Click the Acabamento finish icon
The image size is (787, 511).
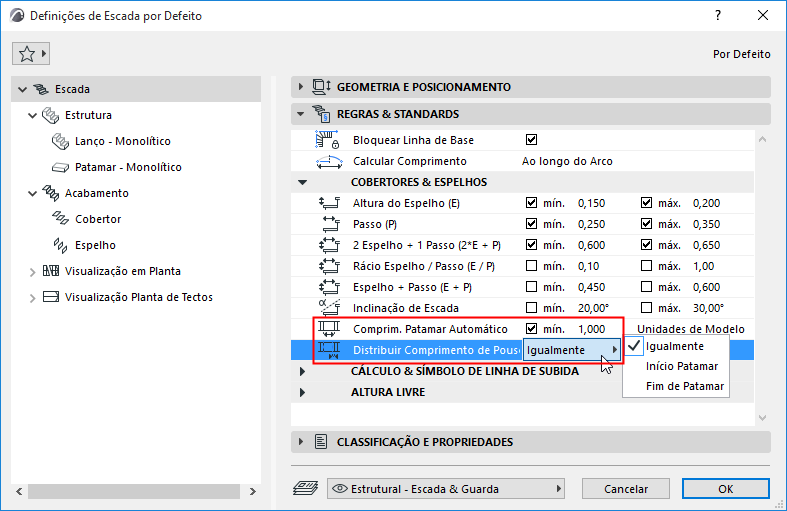(x=50, y=193)
